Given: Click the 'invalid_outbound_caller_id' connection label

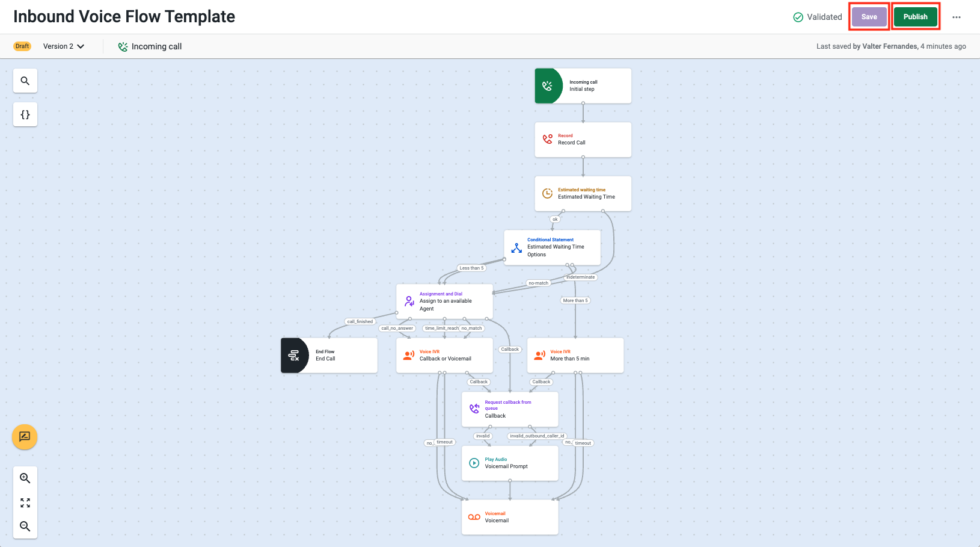Looking at the screenshot, I should [537, 436].
